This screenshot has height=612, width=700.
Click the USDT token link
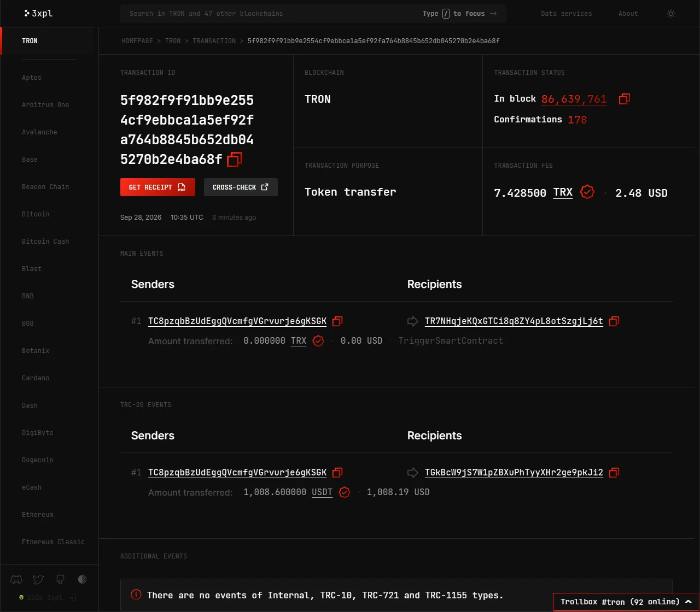(x=322, y=492)
